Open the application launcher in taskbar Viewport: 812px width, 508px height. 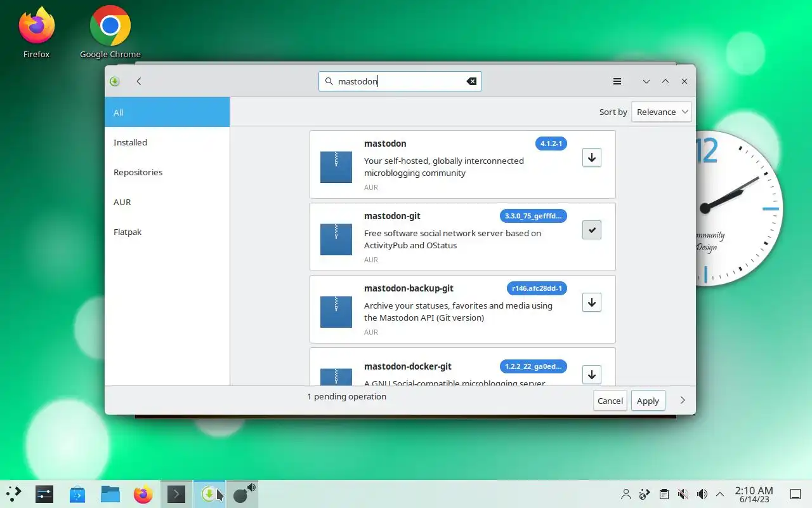coord(14,494)
